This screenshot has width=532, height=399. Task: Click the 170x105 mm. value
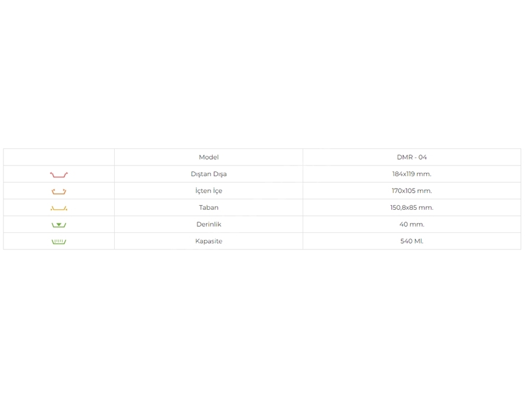point(411,191)
